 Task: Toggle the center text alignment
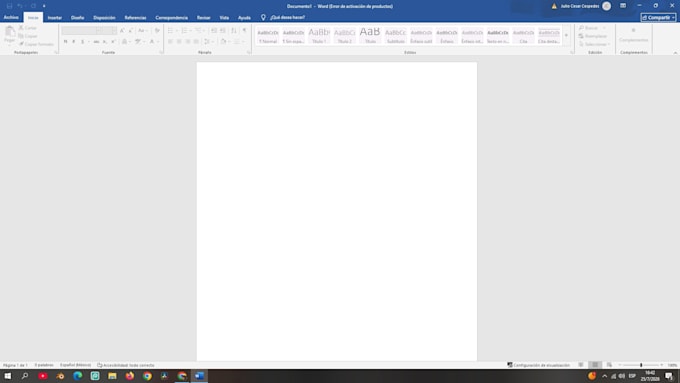point(179,42)
